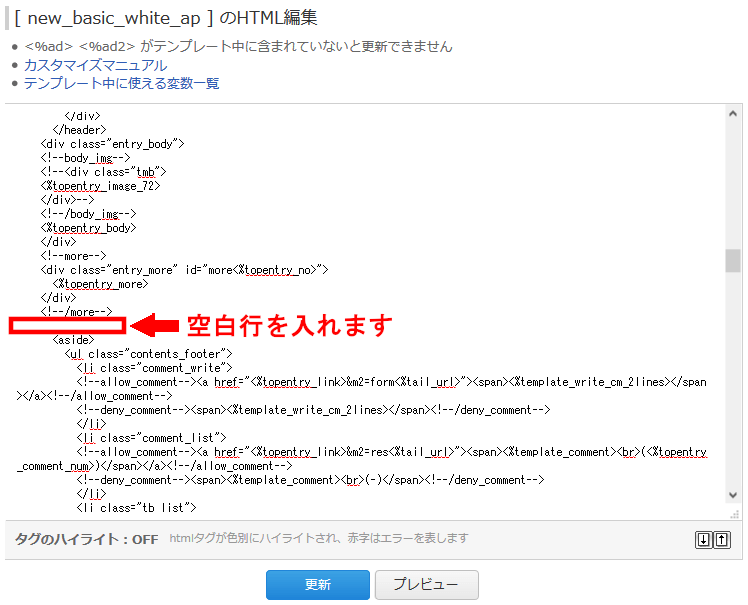
Task: Click the <%topentry_image_72> line
Action: (x=100, y=186)
